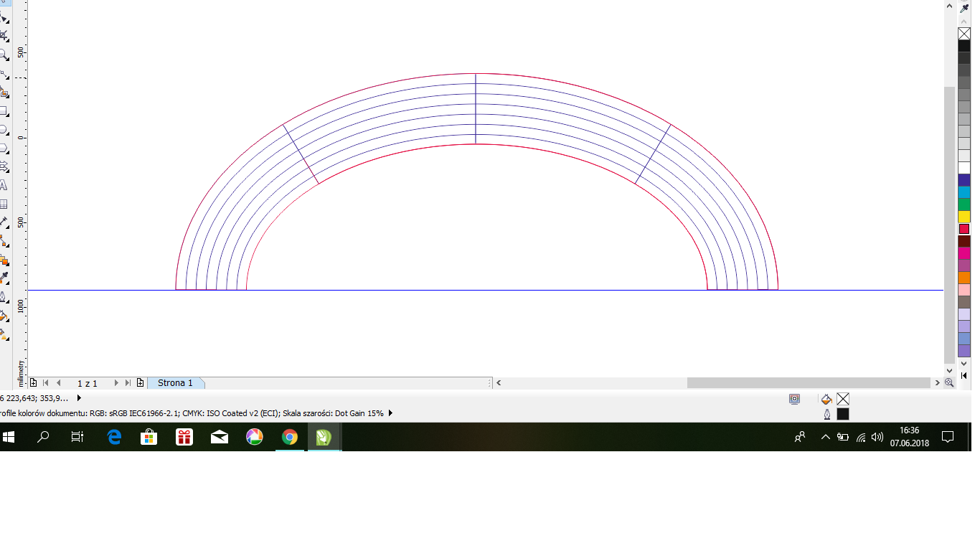This screenshot has height=551, width=980.
Task: Expand the document color profile flyout arrow
Action: pyautogui.click(x=390, y=413)
